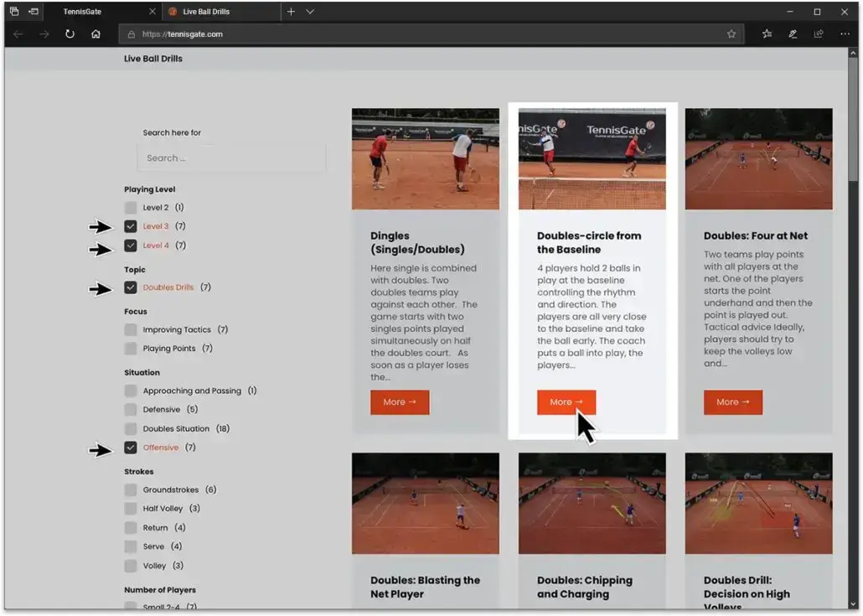
Task: Open the tab list dropdown chevron
Action: (310, 12)
